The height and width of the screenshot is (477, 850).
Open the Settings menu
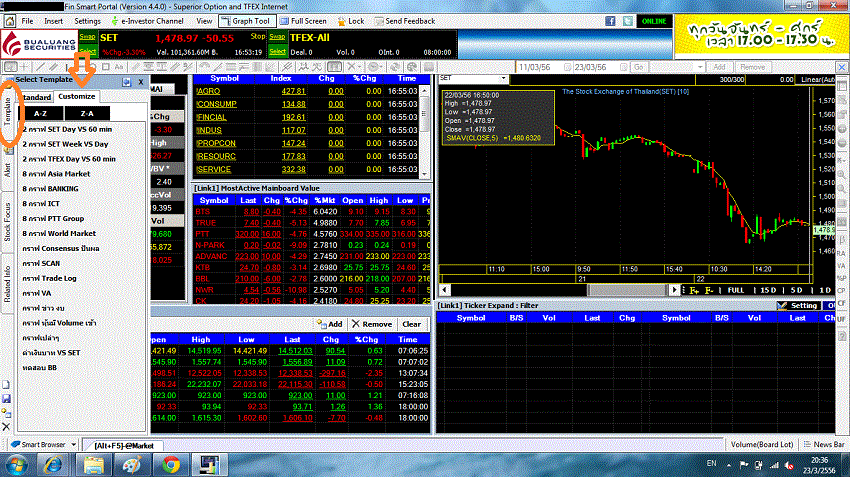[x=87, y=21]
